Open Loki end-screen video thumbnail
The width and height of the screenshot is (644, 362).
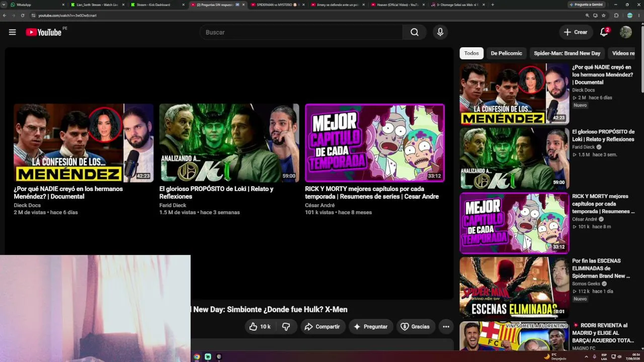pyautogui.click(x=229, y=143)
